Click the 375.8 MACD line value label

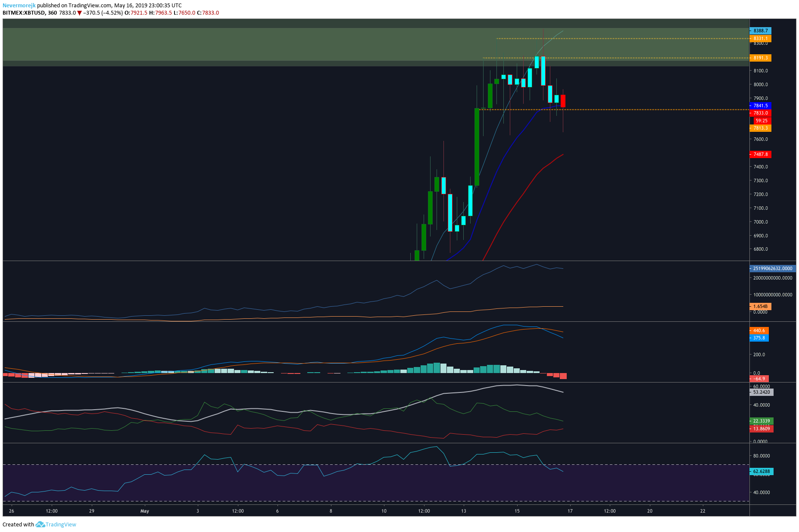click(759, 338)
